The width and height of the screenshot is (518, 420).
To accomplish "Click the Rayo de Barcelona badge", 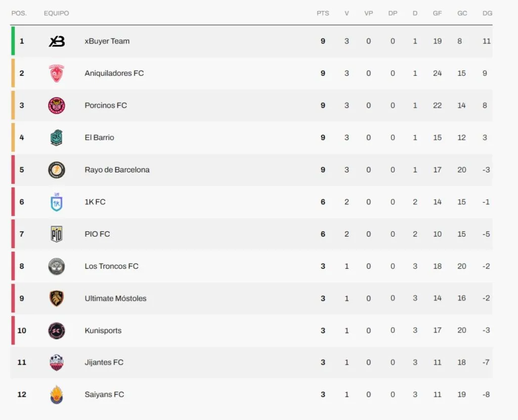I will [x=56, y=170].
